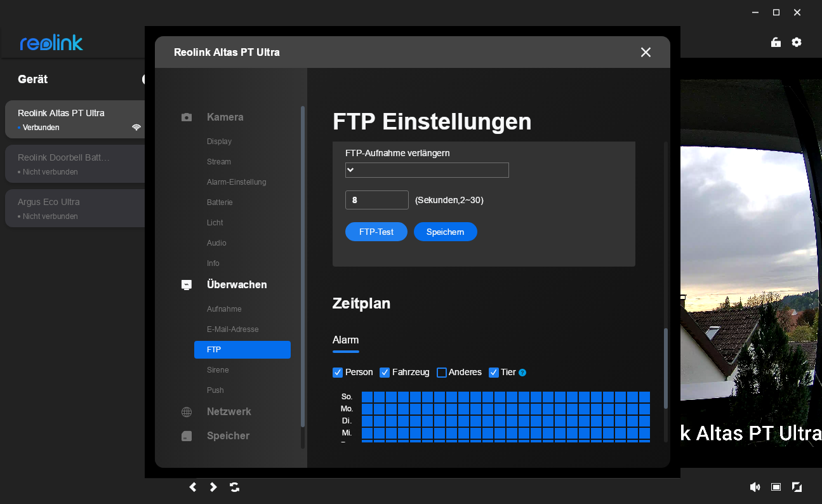
Task: Select the Reolink Doorbell Batt… device card
Action: pos(75,164)
